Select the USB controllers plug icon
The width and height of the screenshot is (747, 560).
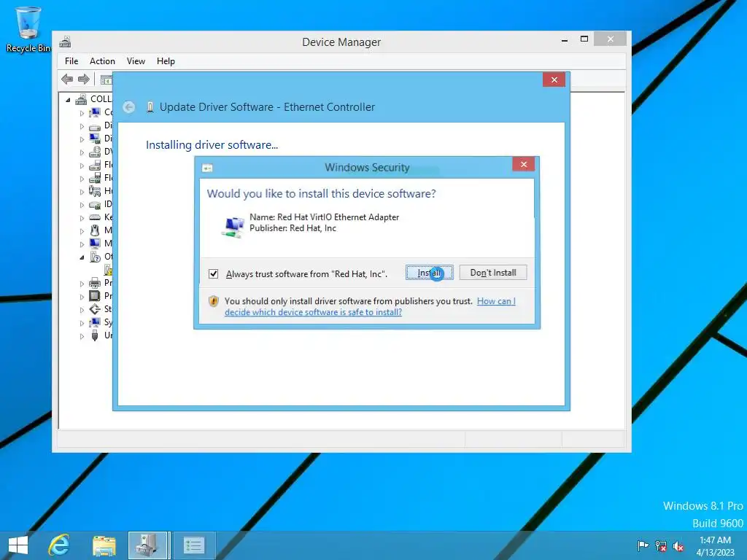point(95,335)
